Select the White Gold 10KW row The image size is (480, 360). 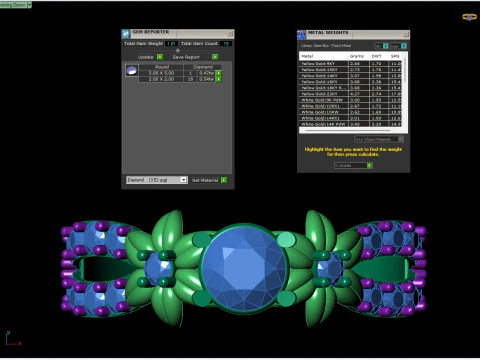pos(351,112)
